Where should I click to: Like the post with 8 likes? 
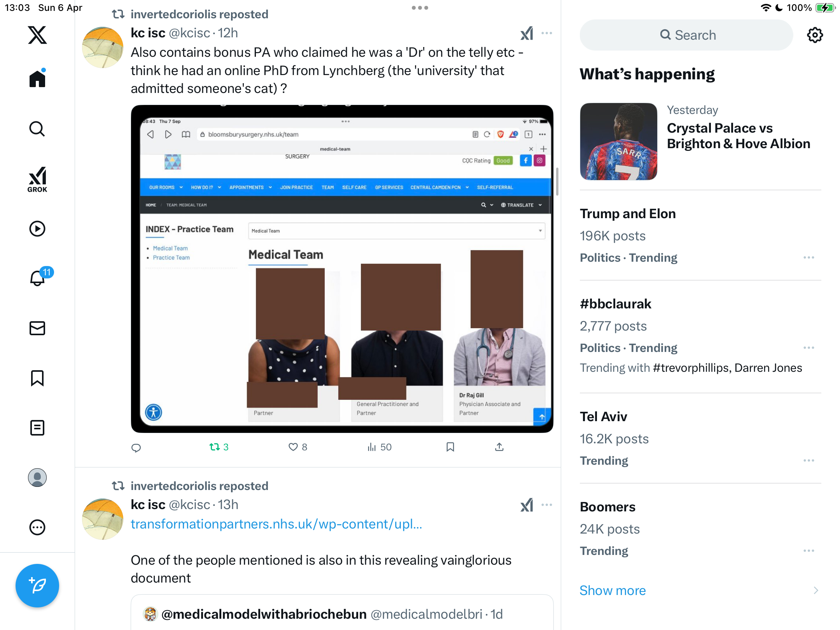(298, 447)
